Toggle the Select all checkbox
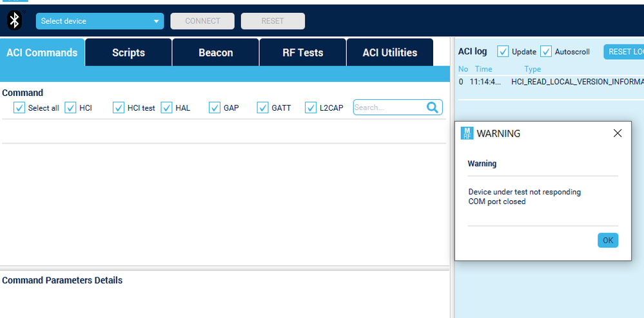The image size is (644, 318). click(19, 108)
